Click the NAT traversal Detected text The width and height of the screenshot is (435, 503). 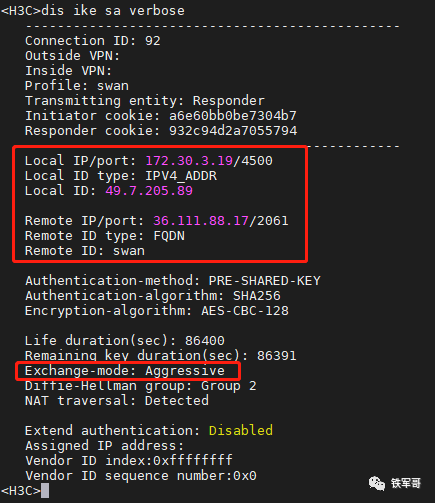click(x=177, y=400)
